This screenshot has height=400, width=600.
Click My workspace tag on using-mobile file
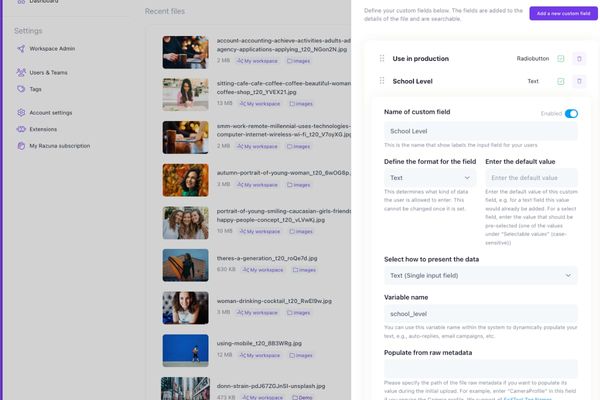(260, 356)
